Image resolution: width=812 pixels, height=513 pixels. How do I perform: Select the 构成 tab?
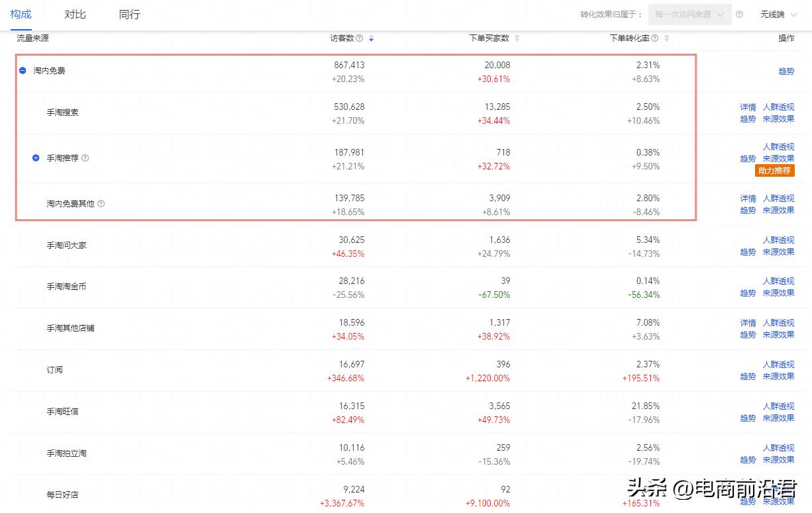[x=21, y=15]
